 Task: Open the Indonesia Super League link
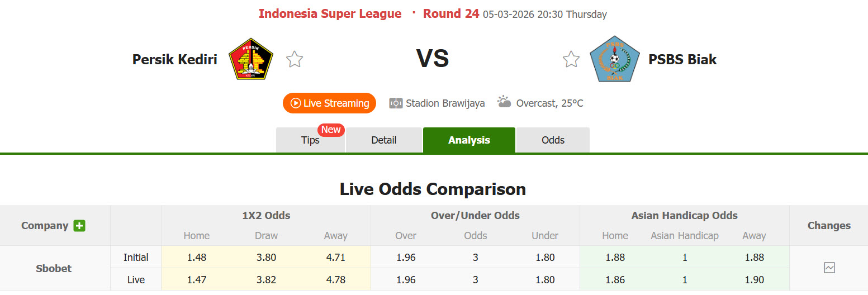330,14
